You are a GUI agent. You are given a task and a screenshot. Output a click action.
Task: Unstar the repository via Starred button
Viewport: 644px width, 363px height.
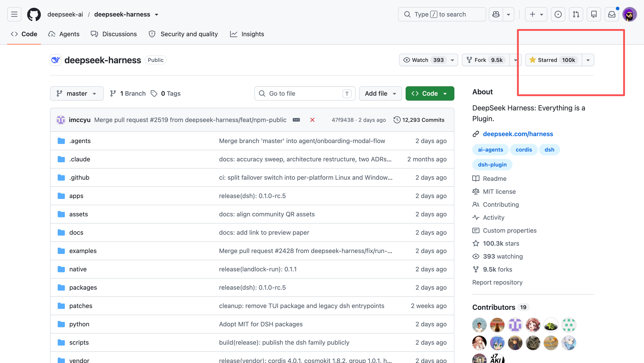[553, 60]
